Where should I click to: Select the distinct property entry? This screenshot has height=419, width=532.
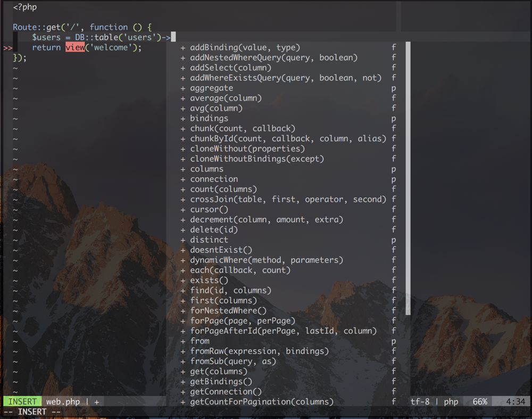tap(288, 240)
